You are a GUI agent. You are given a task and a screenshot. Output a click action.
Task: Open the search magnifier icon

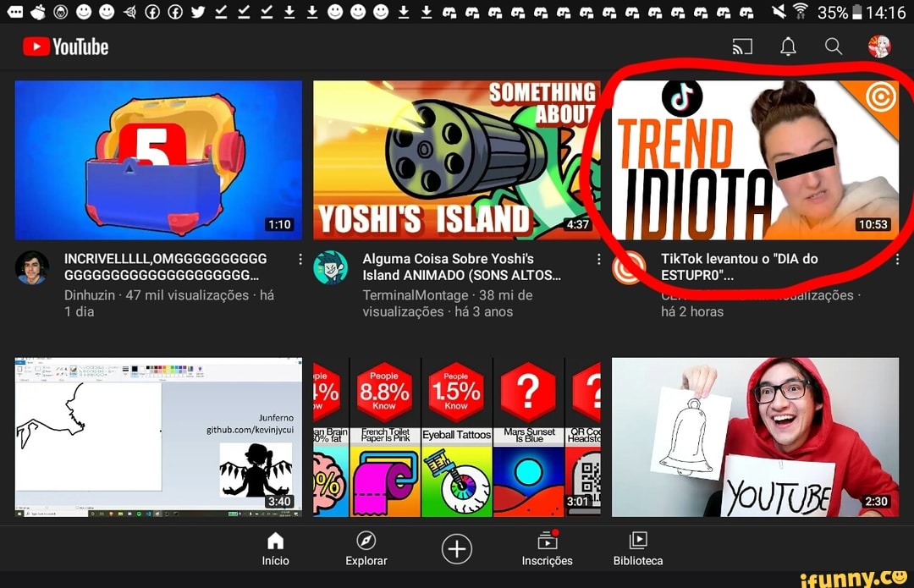834,46
